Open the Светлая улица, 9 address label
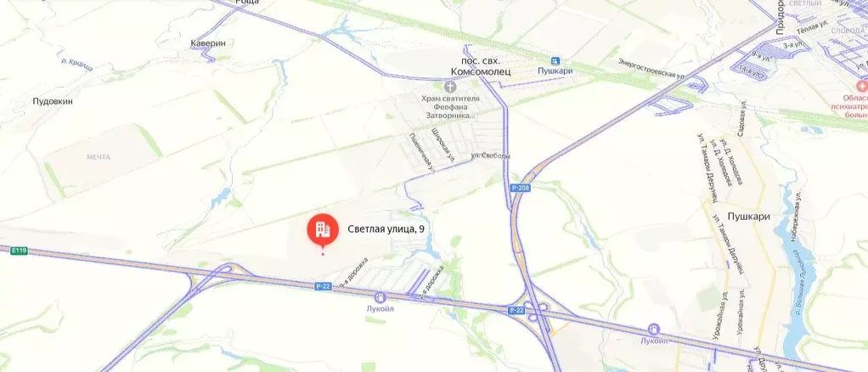Screen dimensions: 868x372 click(x=386, y=228)
